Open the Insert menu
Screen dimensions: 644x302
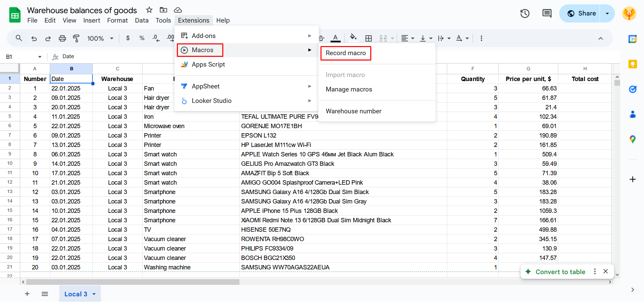[x=91, y=21]
